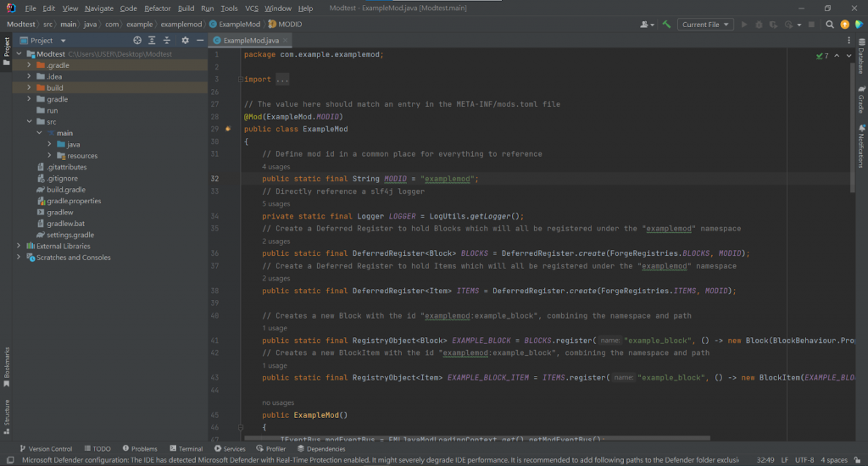Expand the folded import statement
This screenshot has width=868, height=466.
pyautogui.click(x=281, y=80)
